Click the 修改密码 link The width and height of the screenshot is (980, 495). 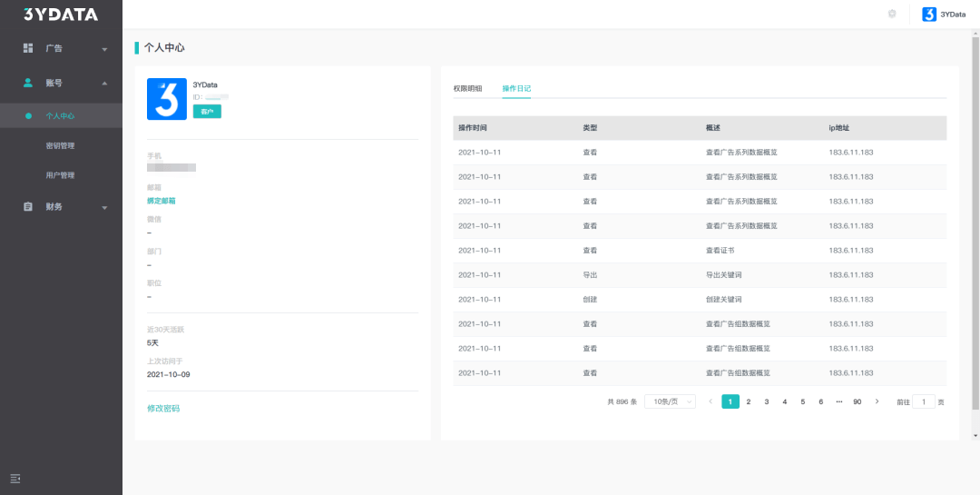[163, 409]
